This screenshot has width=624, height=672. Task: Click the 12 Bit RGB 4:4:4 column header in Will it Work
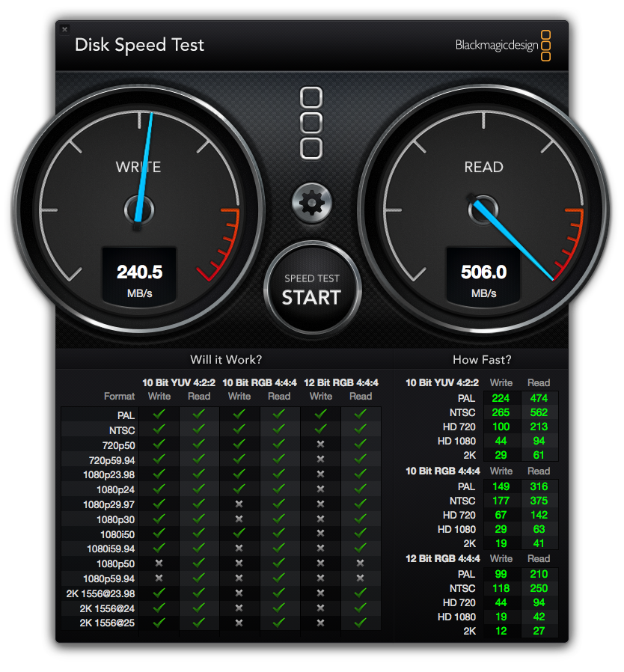point(340,382)
